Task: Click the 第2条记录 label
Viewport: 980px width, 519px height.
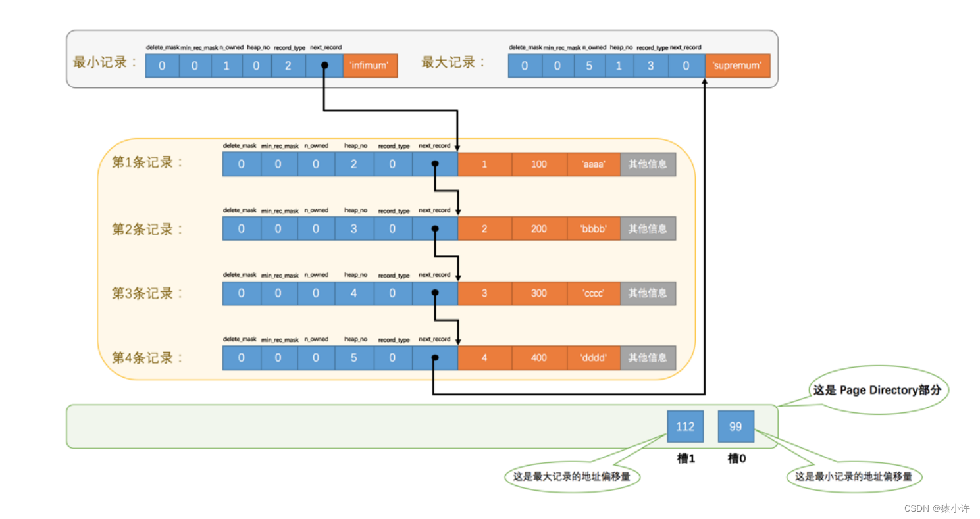Action: point(148,229)
